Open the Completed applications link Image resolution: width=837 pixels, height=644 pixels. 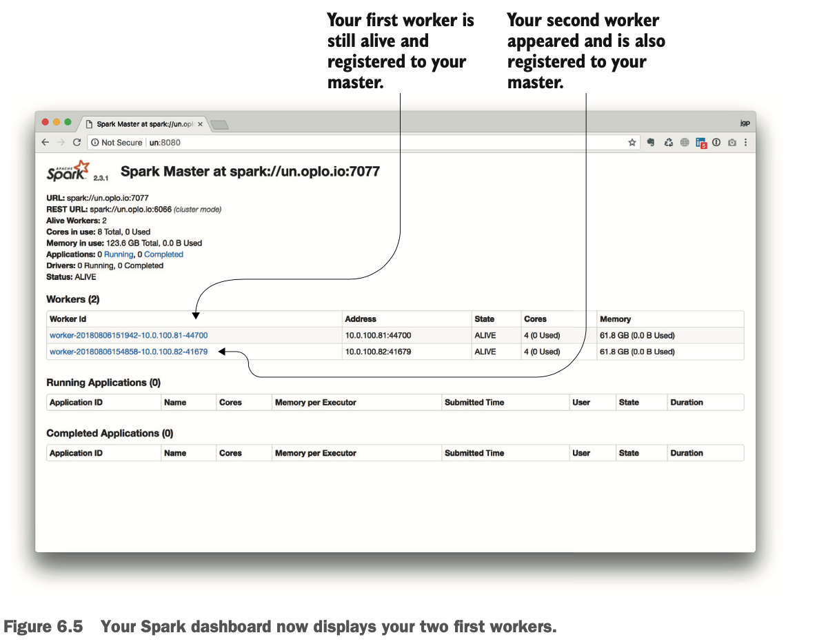tap(163, 254)
